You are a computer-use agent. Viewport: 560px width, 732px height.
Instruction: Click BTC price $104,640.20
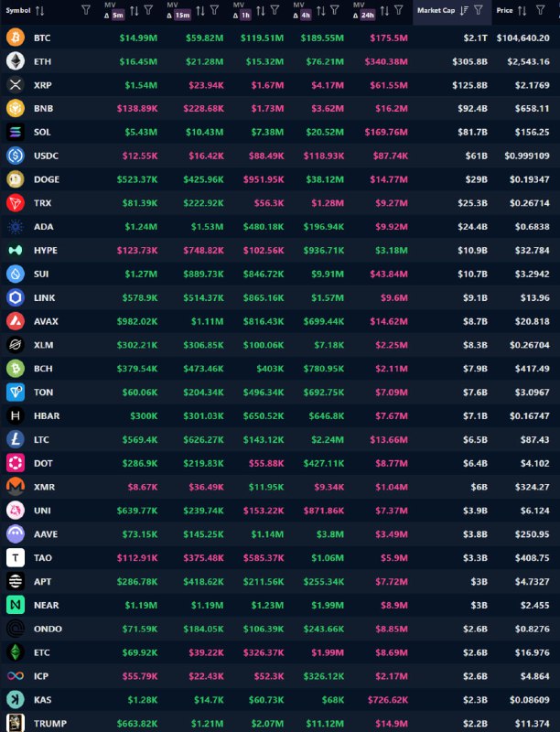pyautogui.click(x=523, y=38)
